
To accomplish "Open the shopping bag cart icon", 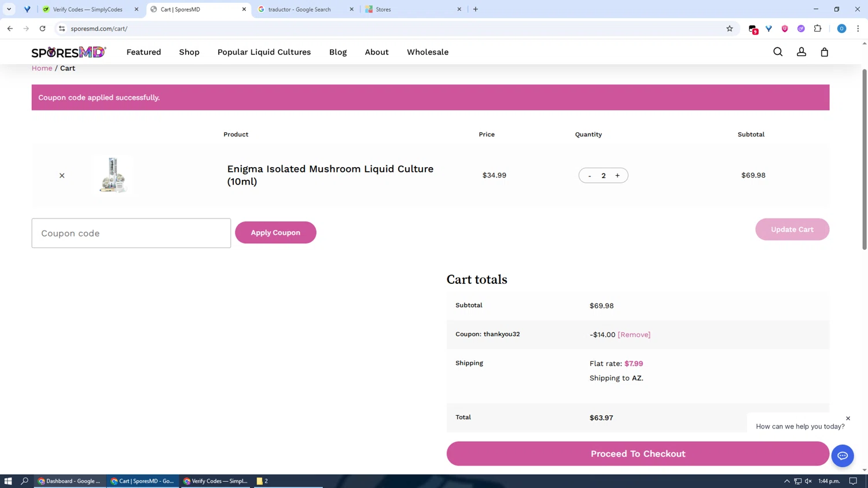I will [x=825, y=52].
